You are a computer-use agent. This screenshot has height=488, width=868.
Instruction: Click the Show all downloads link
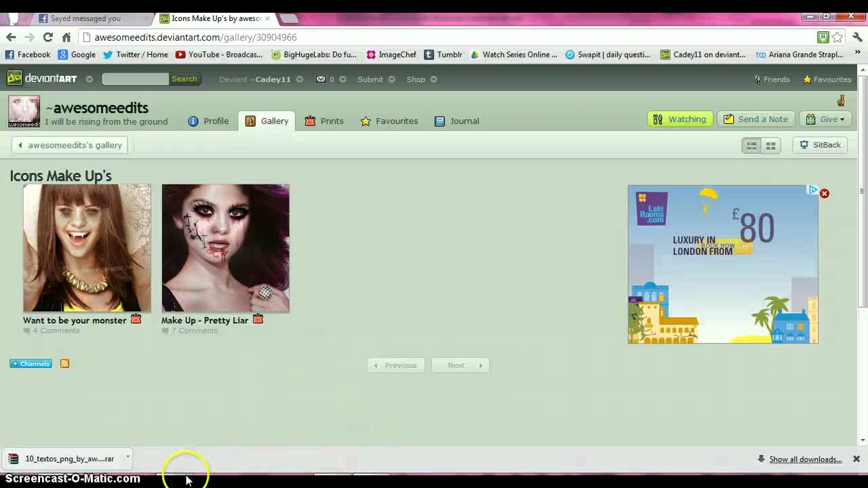(x=806, y=460)
